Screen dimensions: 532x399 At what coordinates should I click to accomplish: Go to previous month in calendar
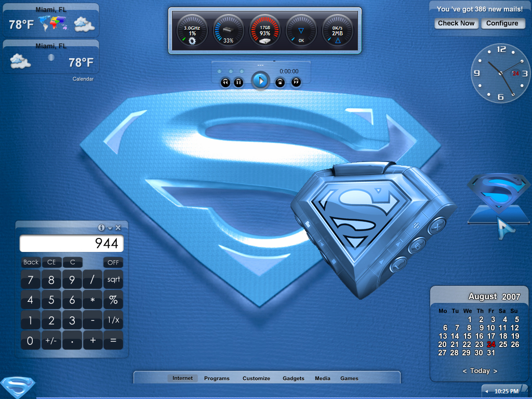464,371
